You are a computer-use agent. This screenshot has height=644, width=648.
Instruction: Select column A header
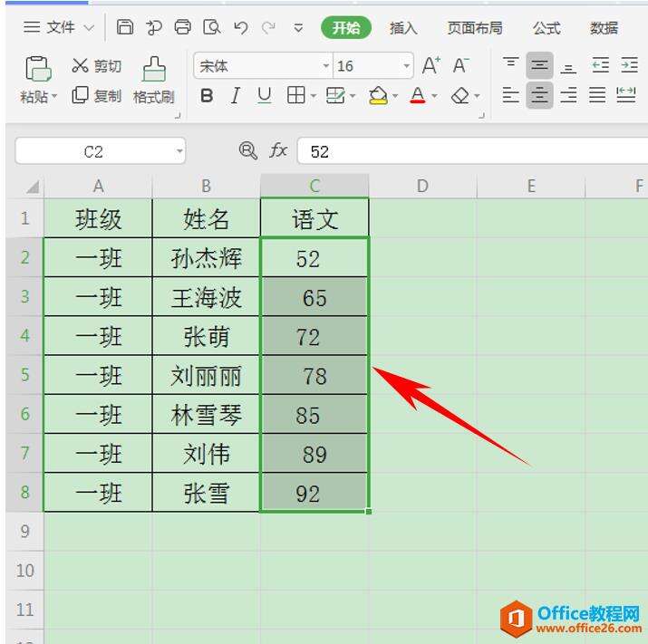coord(99,186)
